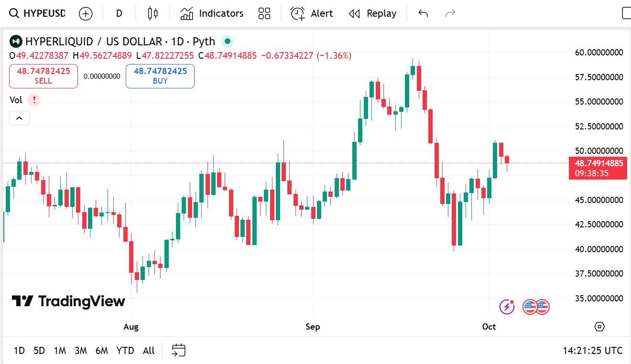631x364 pixels.
Task: Click the blue BUY price button
Action: [160, 76]
